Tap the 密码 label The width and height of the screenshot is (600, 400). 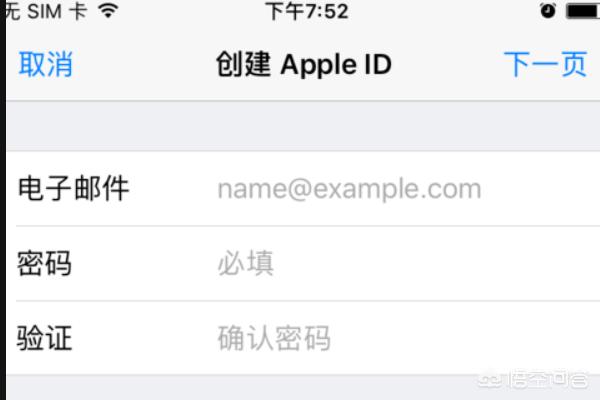pos(44,263)
